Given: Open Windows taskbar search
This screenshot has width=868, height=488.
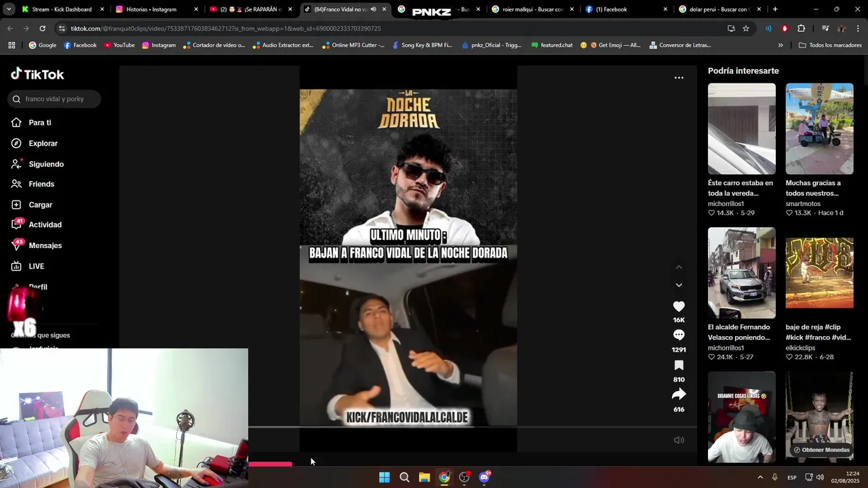Looking at the screenshot, I should [x=404, y=477].
